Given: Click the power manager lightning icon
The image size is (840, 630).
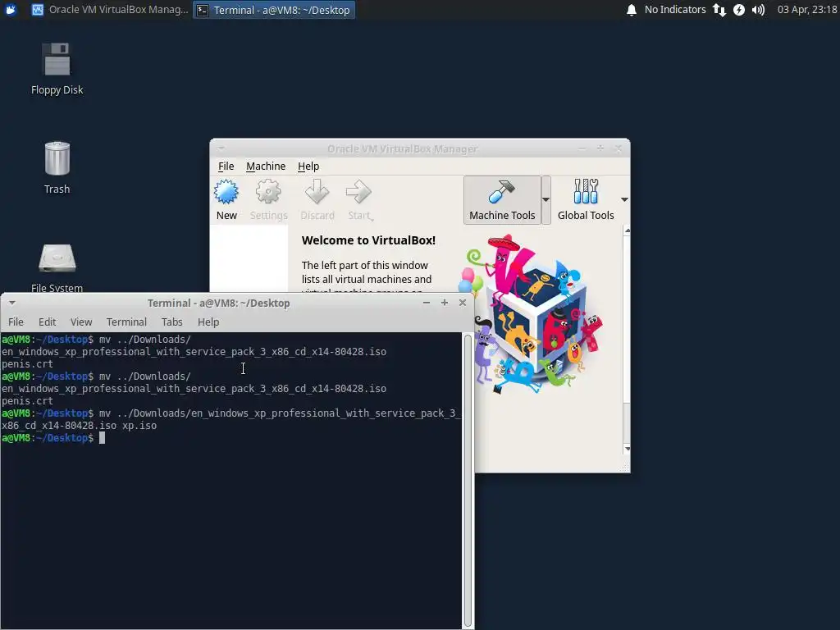Looking at the screenshot, I should [739, 10].
